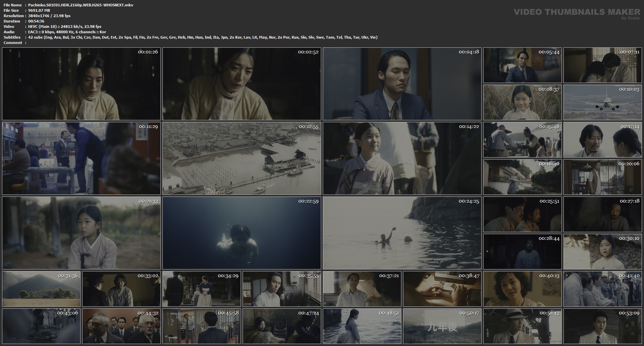Click the HEVC (Main 10) video info
The width and height of the screenshot is (644, 346).
click(x=65, y=27)
